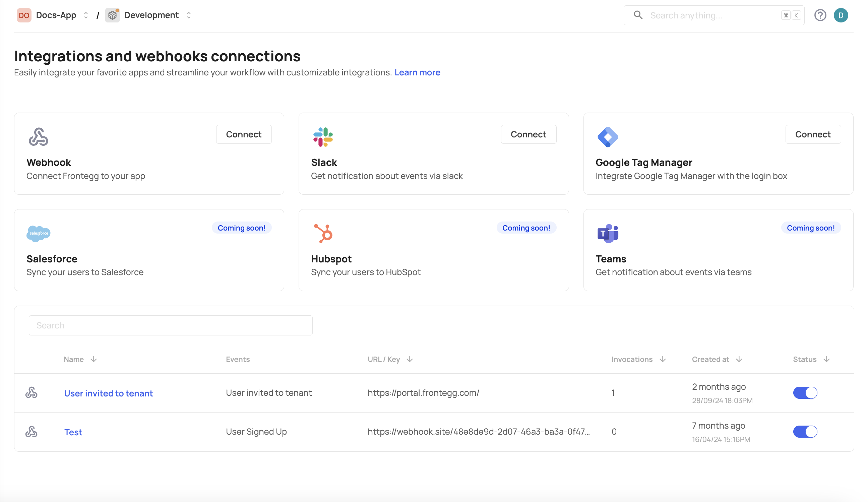
Task: Disable the User invited to tenant toggle
Action: pos(805,392)
